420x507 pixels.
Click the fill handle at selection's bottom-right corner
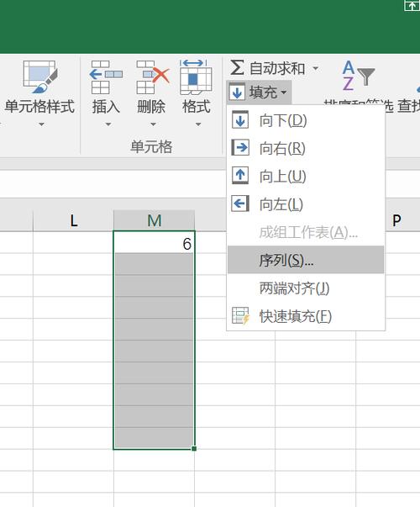(x=194, y=448)
